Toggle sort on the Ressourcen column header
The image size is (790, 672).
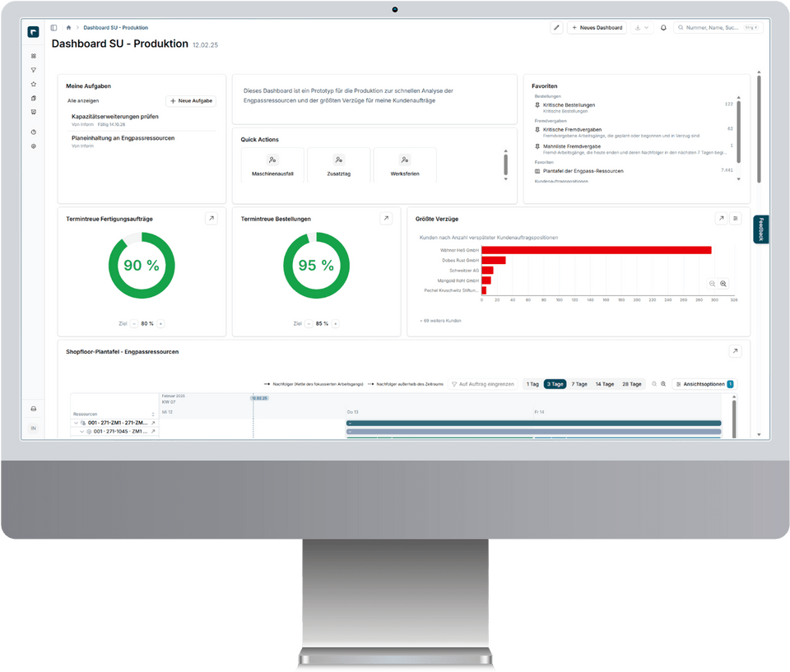click(153, 414)
